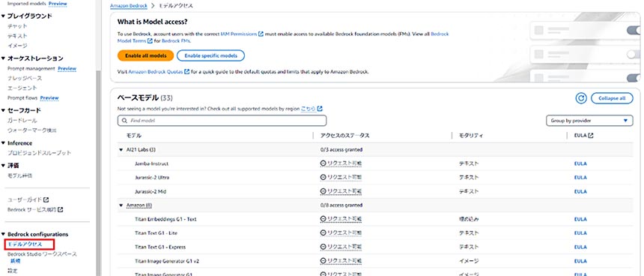Click external link icon beside Bedrock サービス規約
The image size is (644, 276).
coord(61,210)
